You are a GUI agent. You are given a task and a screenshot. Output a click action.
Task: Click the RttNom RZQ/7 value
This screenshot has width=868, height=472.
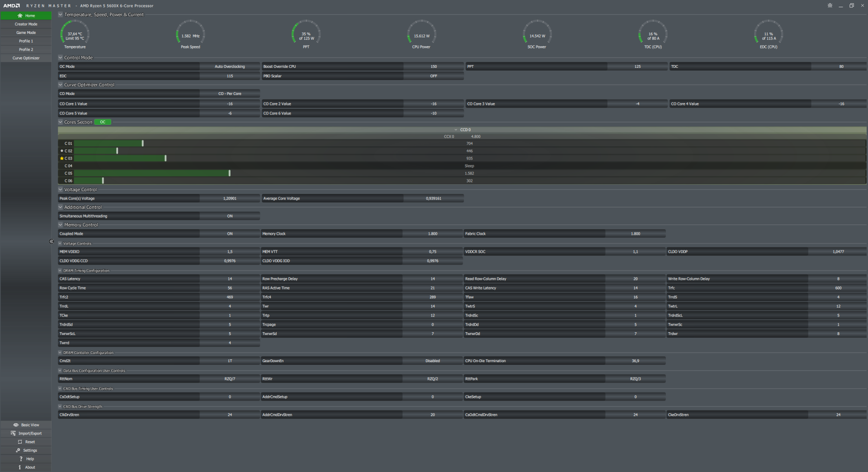click(230, 379)
